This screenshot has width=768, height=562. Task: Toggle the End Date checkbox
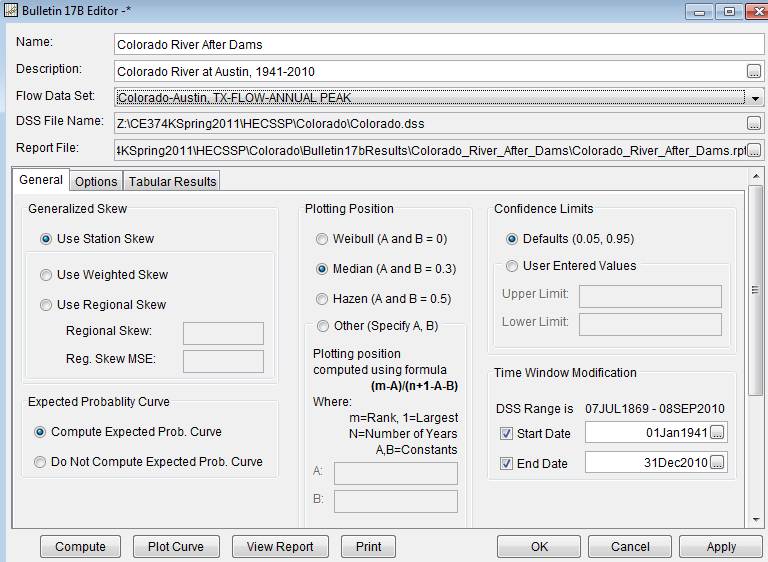(x=506, y=464)
